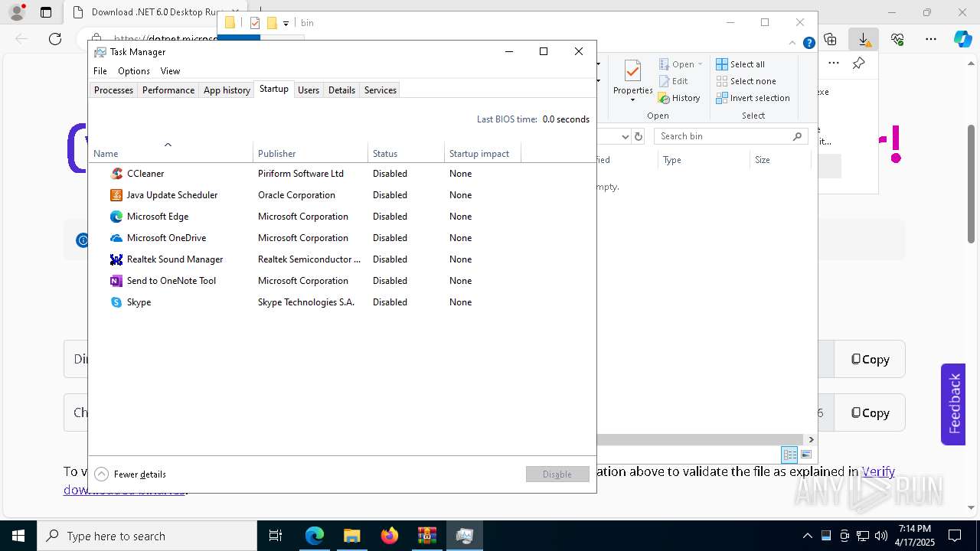Viewport: 980px width, 551px height.
Task: Open the Feedback side button
Action: click(x=953, y=404)
